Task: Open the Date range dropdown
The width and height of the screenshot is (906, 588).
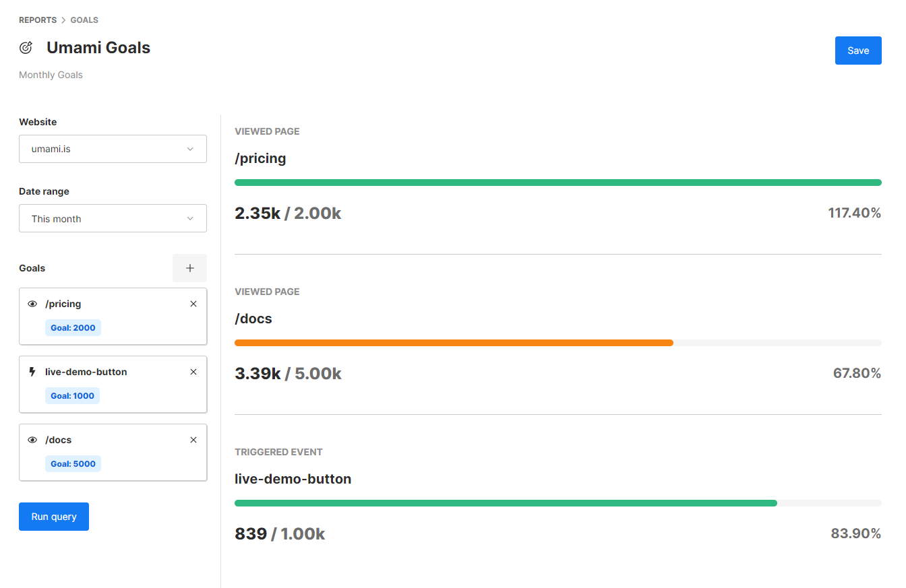Action: [x=113, y=218]
